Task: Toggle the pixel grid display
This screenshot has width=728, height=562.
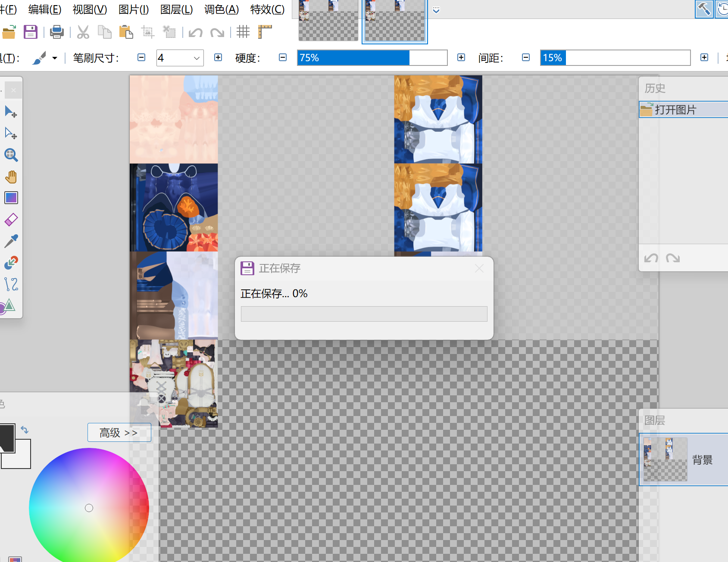Action: (243, 32)
